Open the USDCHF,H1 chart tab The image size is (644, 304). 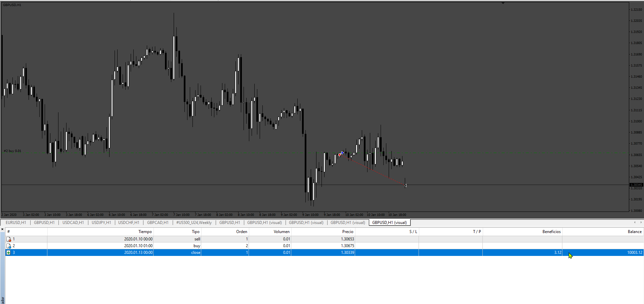pos(129,223)
